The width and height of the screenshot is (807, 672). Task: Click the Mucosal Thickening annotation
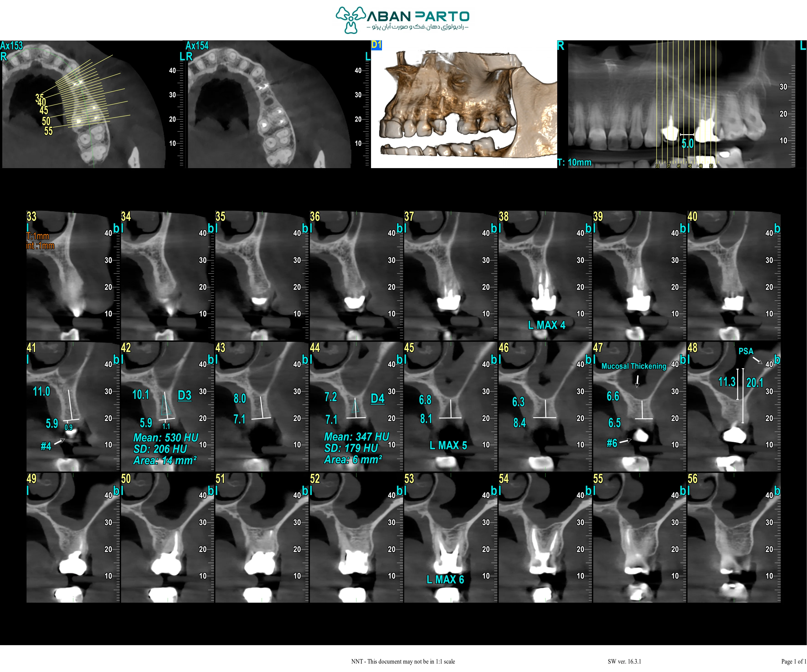[x=634, y=366]
